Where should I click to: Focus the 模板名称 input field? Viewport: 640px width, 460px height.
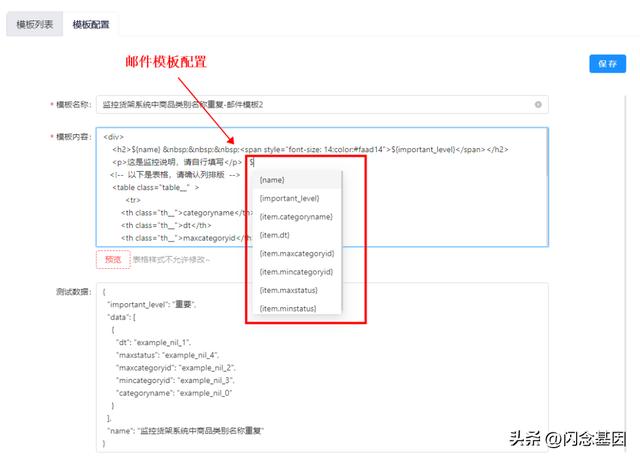pyautogui.click(x=322, y=104)
